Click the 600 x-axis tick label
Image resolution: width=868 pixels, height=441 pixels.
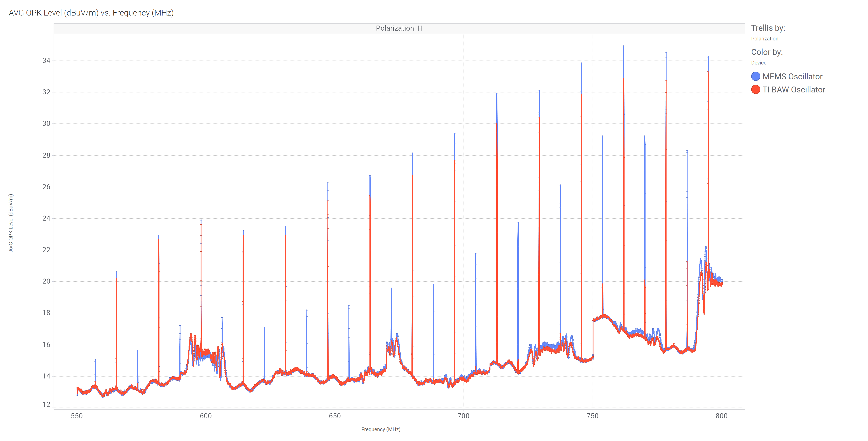pos(206,416)
